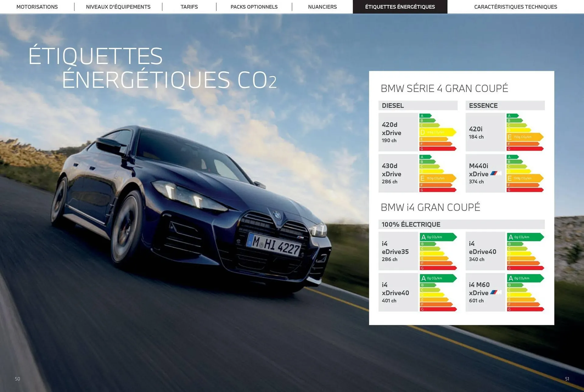
Task: Click M badge next to M440i xDrive
Action: pos(495,173)
